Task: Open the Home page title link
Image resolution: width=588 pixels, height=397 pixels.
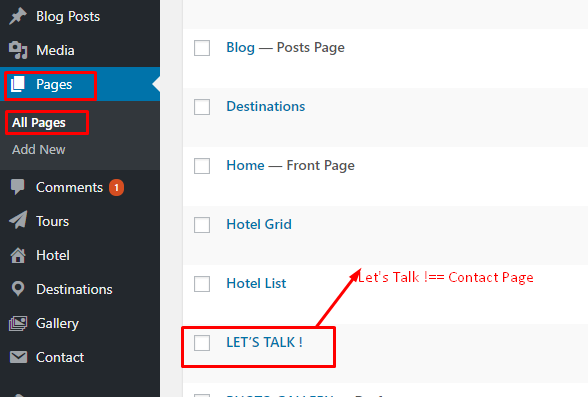Action: pyautogui.click(x=246, y=165)
